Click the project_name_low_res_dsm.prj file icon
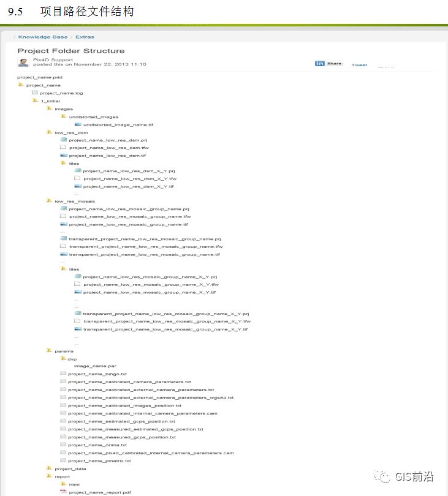 pos(64,140)
